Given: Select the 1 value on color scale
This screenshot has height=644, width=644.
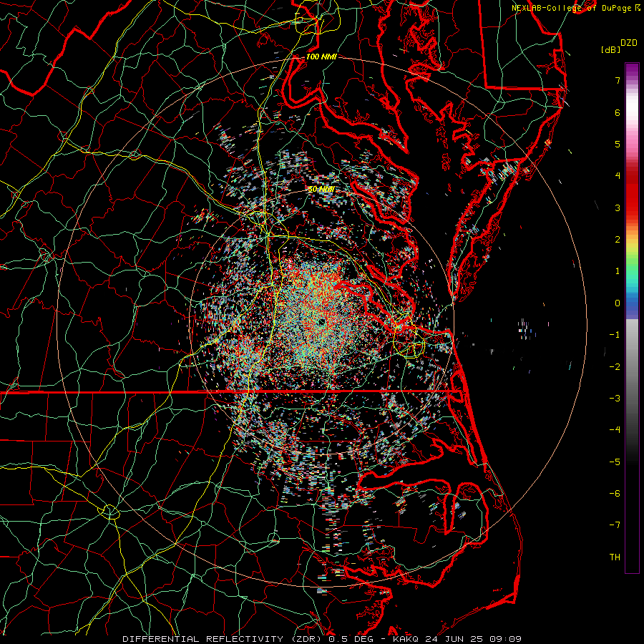Looking at the screenshot, I should 618,271.
